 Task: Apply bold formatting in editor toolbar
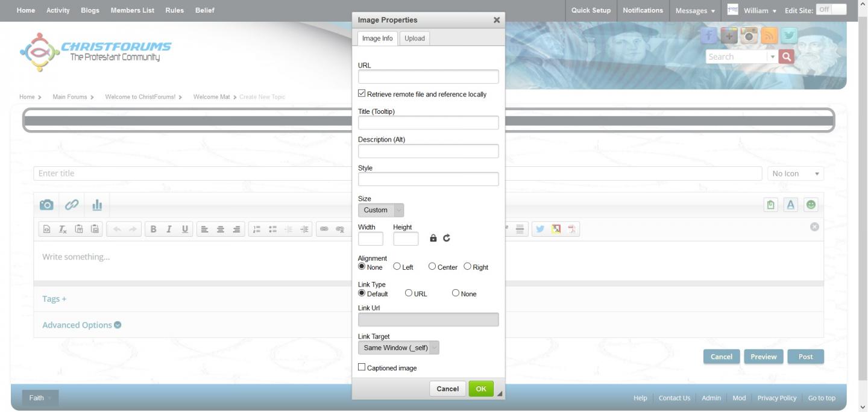[153, 229]
